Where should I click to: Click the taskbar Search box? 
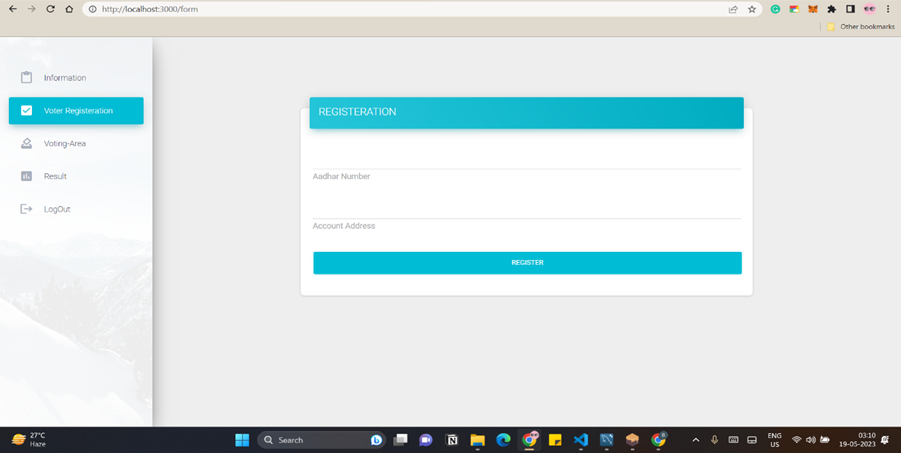[x=321, y=440]
